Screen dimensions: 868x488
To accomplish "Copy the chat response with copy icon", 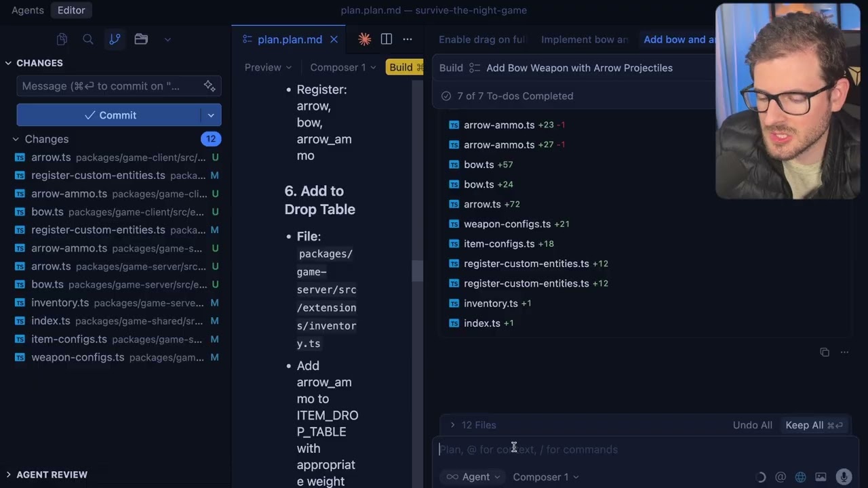I will 825,352.
